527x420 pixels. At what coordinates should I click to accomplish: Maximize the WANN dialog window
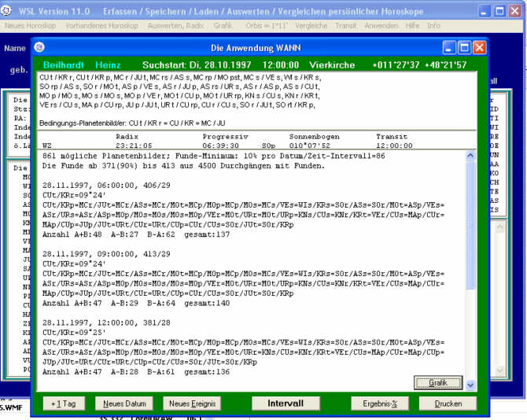[x=464, y=47]
